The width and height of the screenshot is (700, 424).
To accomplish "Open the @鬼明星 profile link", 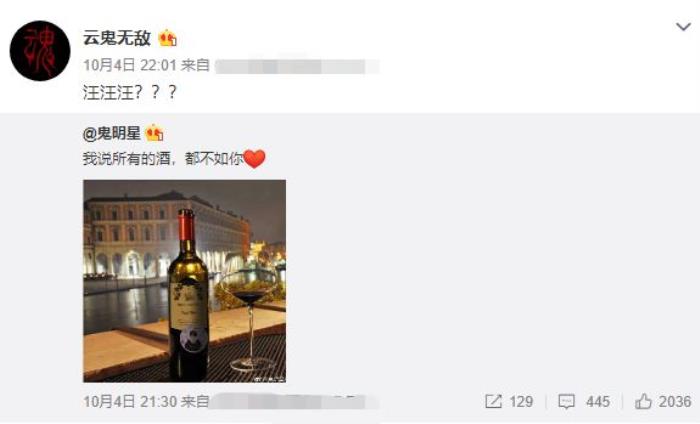I will (112, 133).
